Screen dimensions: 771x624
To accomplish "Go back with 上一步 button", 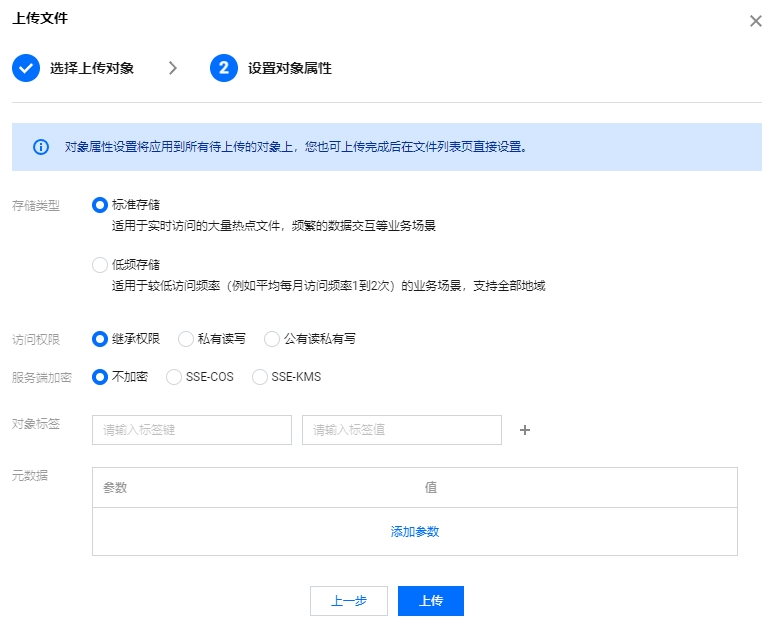I will pos(349,601).
